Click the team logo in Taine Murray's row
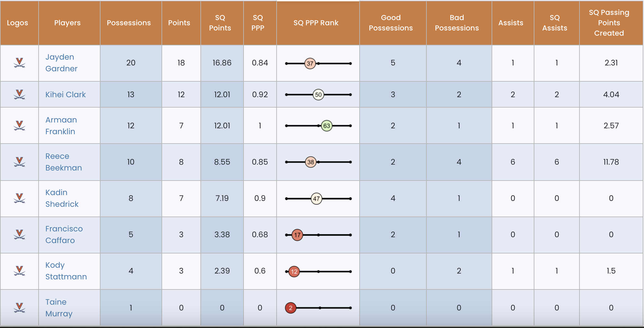Image resolution: width=644 pixels, height=328 pixels. [x=19, y=308]
